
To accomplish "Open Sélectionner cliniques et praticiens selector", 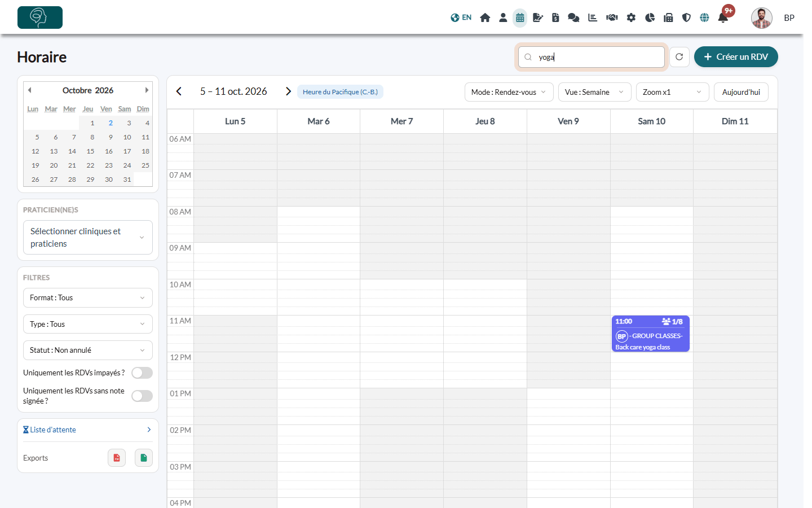I will click(x=88, y=238).
